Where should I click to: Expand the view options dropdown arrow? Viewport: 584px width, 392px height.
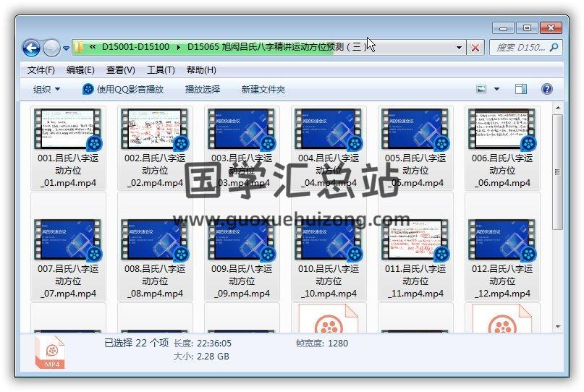(496, 90)
